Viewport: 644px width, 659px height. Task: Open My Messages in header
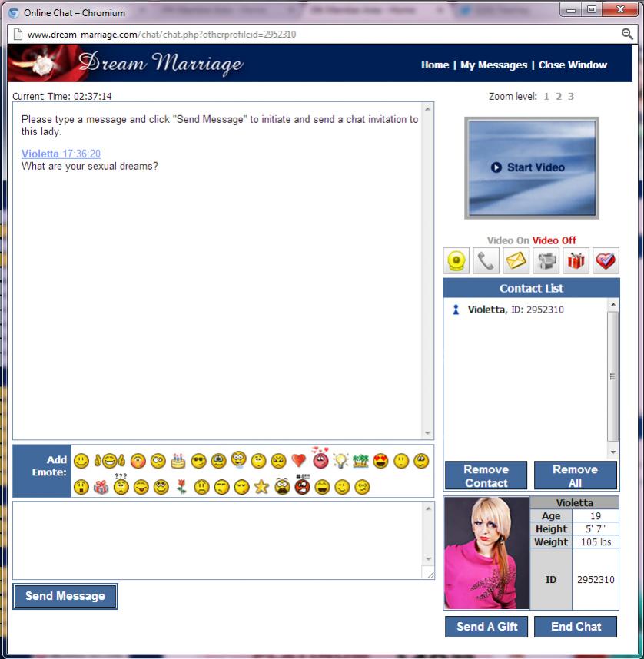(x=493, y=65)
